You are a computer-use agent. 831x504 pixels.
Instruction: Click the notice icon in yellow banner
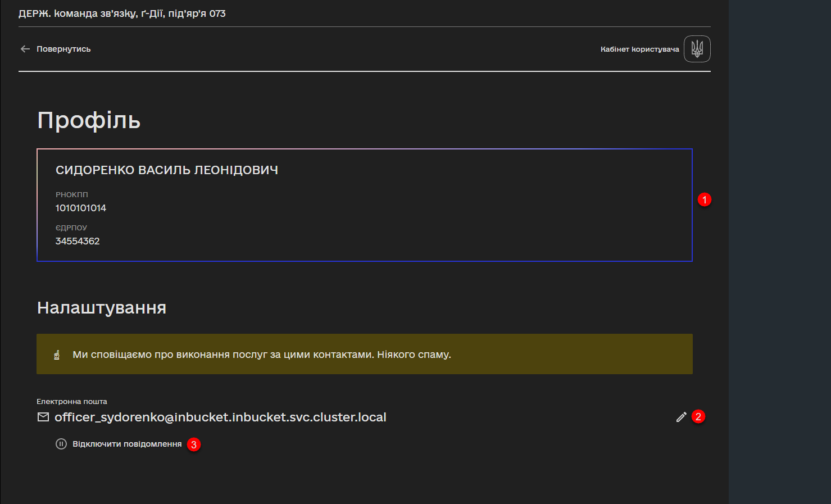[57, 355]
